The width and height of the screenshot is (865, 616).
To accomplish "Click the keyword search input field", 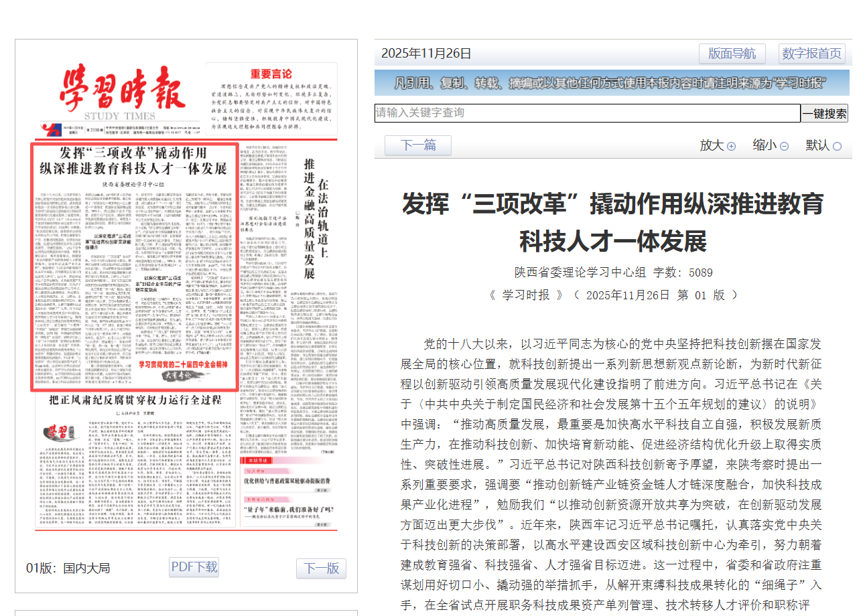I will 587,112.
